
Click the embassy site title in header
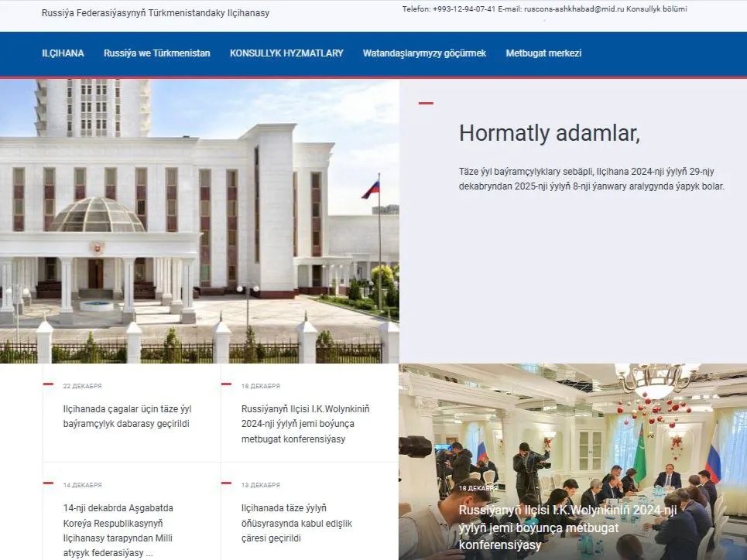coord(156,13)
